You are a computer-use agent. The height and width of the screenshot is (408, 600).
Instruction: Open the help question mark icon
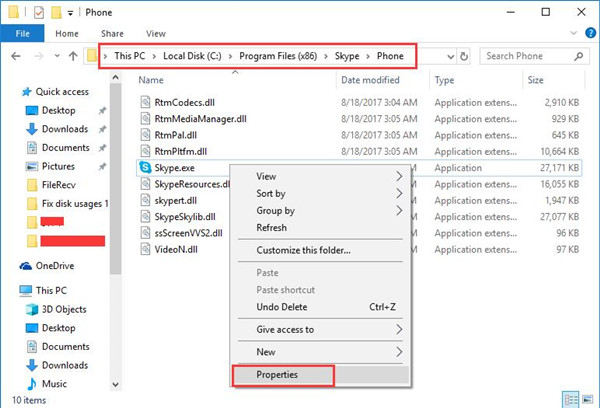pos(590,33)
